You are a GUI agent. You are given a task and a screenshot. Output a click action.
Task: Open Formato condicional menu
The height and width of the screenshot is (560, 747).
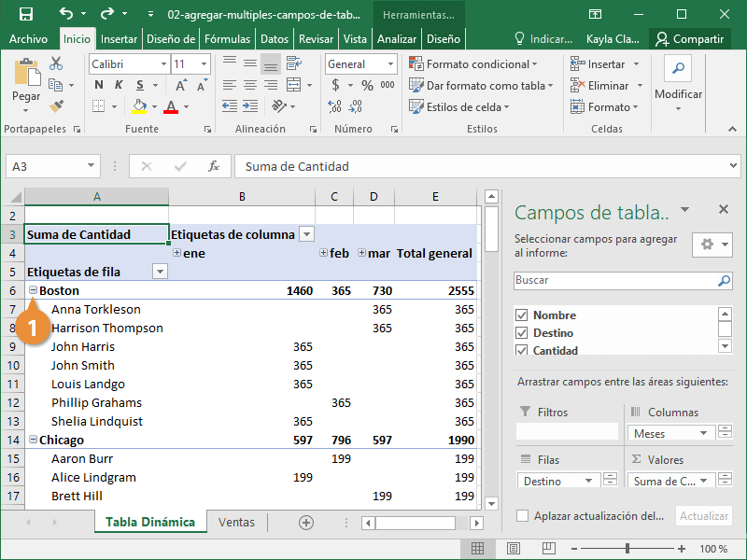click(473, 63)
